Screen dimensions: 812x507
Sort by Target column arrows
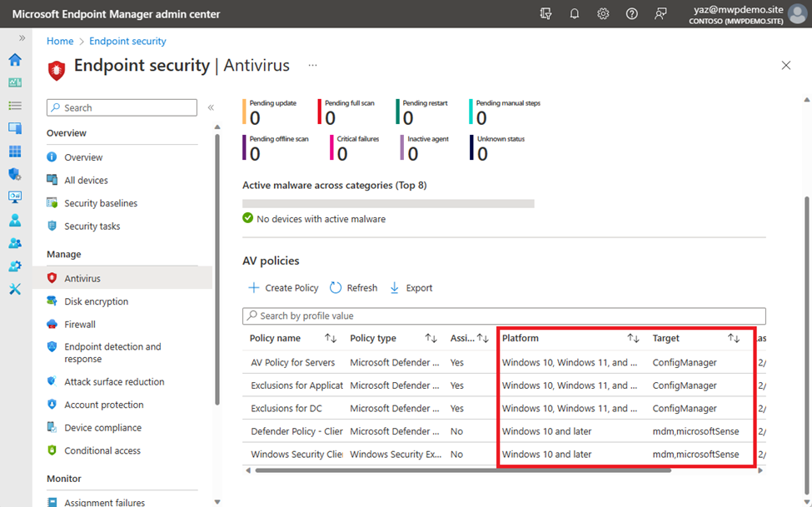pyautogui.click(x=733, y=338)
